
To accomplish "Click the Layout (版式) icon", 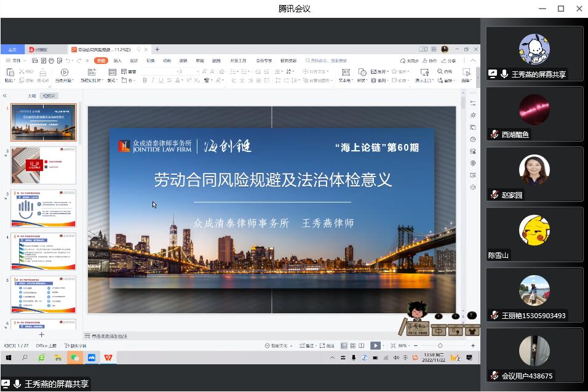I will pos(112,72).
